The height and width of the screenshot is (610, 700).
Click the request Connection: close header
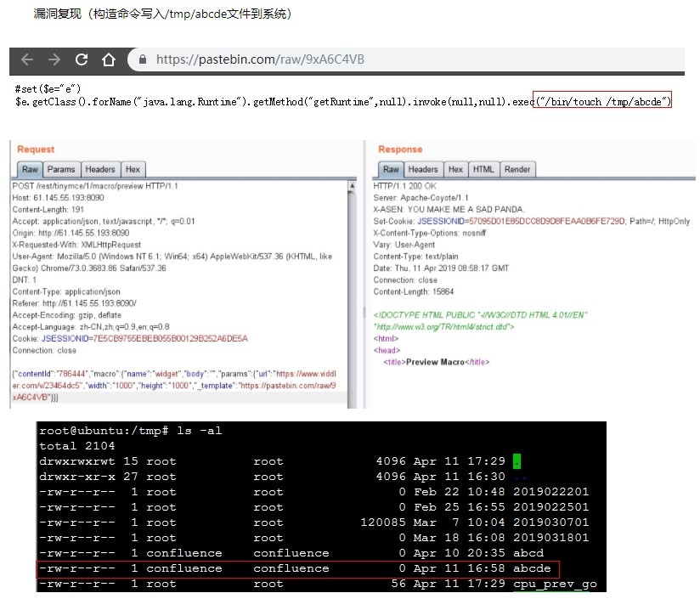click(44, 350)
